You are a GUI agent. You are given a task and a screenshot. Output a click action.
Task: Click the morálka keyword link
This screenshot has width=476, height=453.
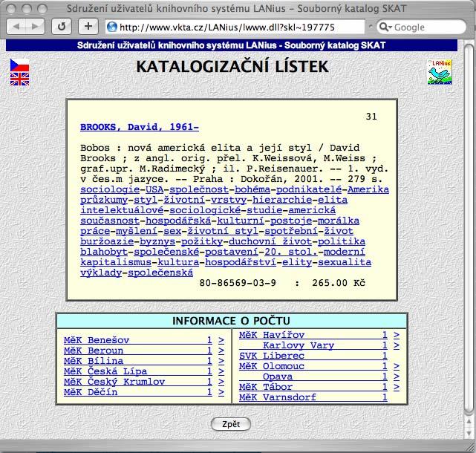(x=339, y=221)
